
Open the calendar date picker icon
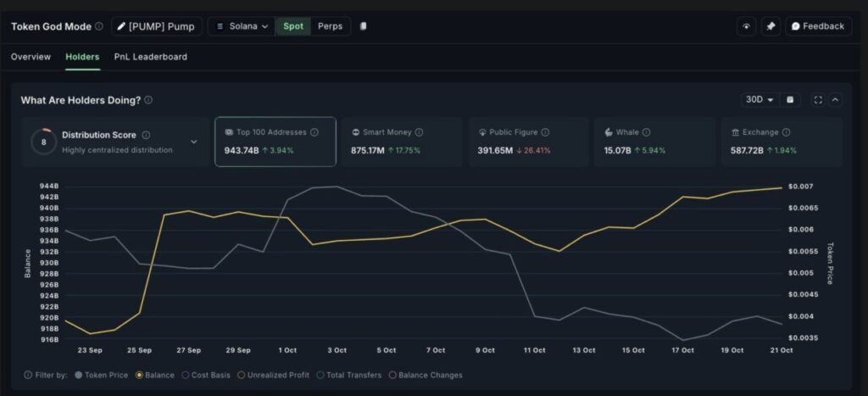pyautogui.click(x=790, y=100)
